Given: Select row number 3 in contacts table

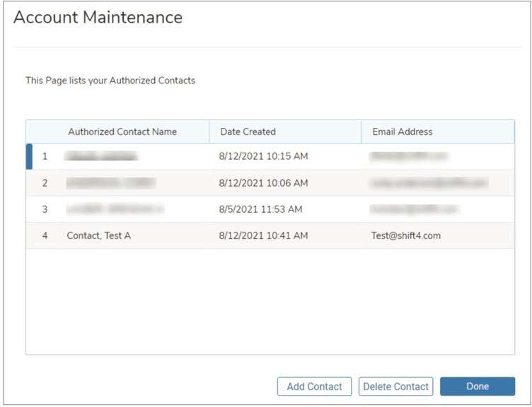Looking at the screenshot, I should [45, 209].
